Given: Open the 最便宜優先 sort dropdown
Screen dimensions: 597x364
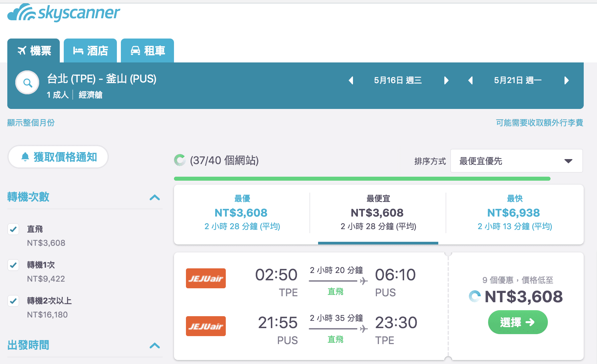Looking at the screenshot, I should point(516,161).
